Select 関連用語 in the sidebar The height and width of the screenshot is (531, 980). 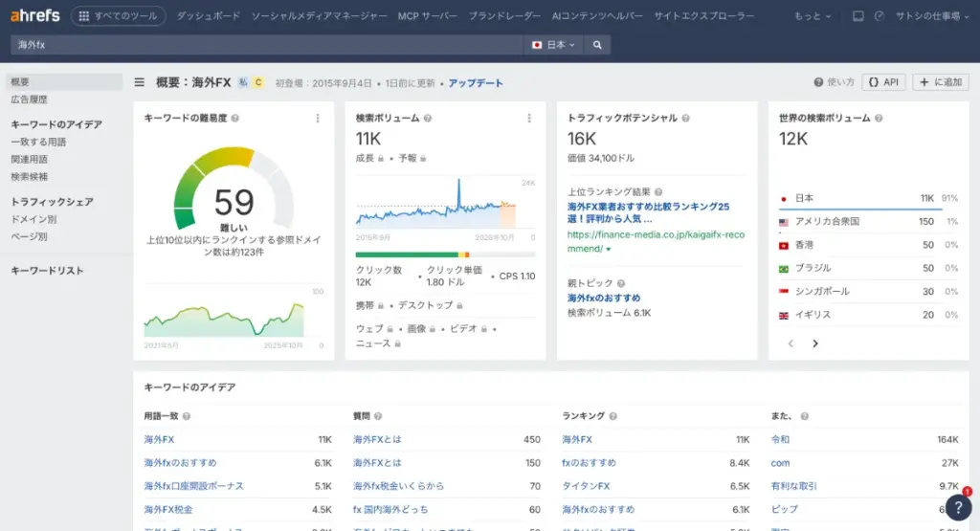tap(29, 159)
